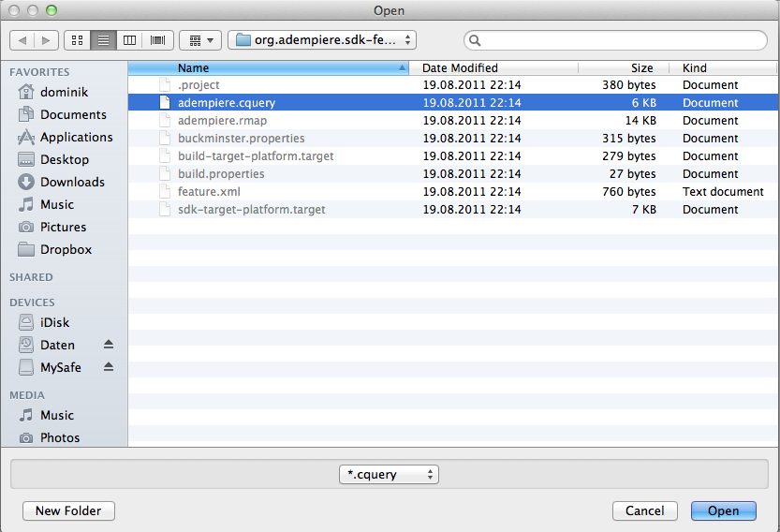Open Downloads in the sidebar
Viewport: 780px width, 532px height.
(61, 182)
